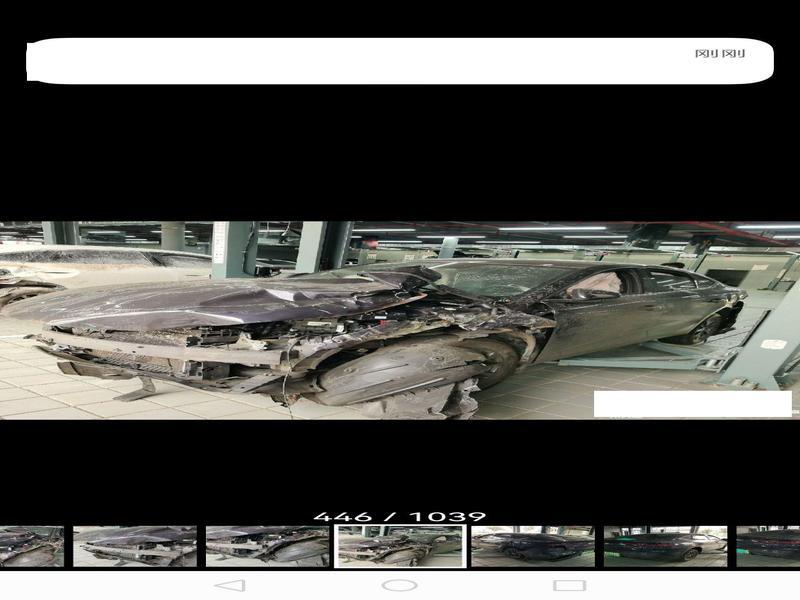Tap the black area between photo and counter
The height and width of the screenshot is (600, 800).
400,465
